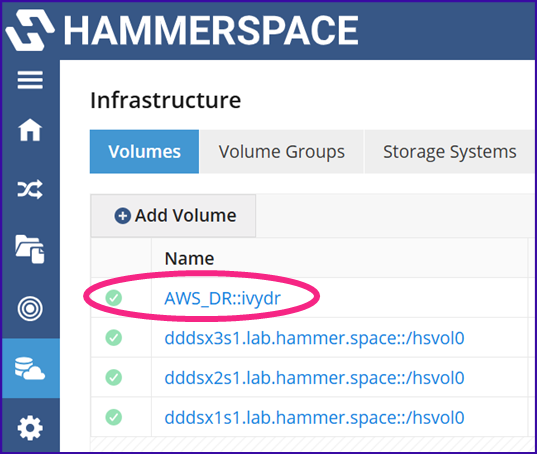537x454 pixels.
Task: Switch to the Storage Systems tab
Action: point(450,152)
